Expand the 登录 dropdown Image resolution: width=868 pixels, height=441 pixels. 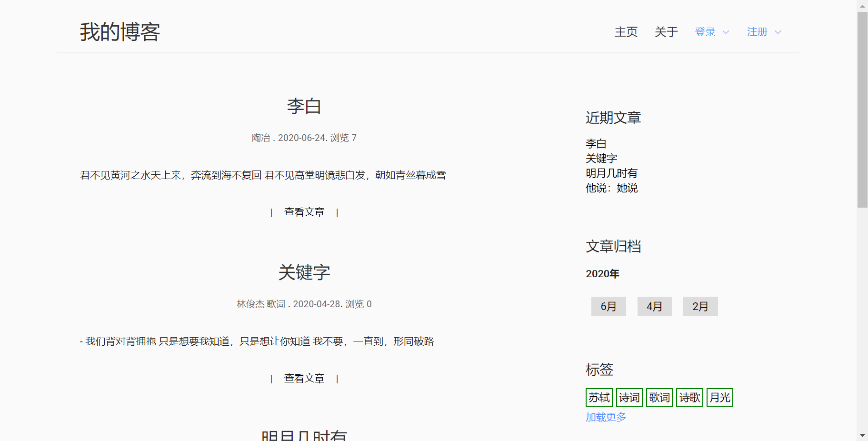click(705, 32)
